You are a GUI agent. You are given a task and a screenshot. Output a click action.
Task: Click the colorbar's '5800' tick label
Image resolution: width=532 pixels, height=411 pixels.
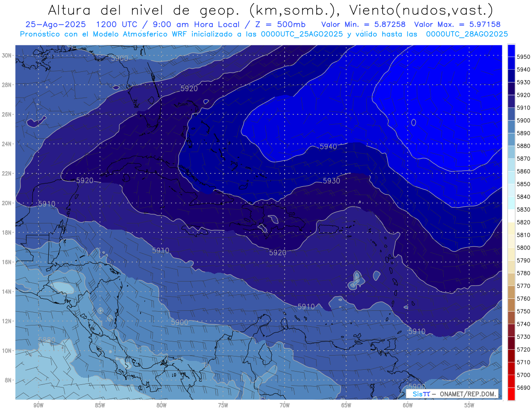coord(524,247)
